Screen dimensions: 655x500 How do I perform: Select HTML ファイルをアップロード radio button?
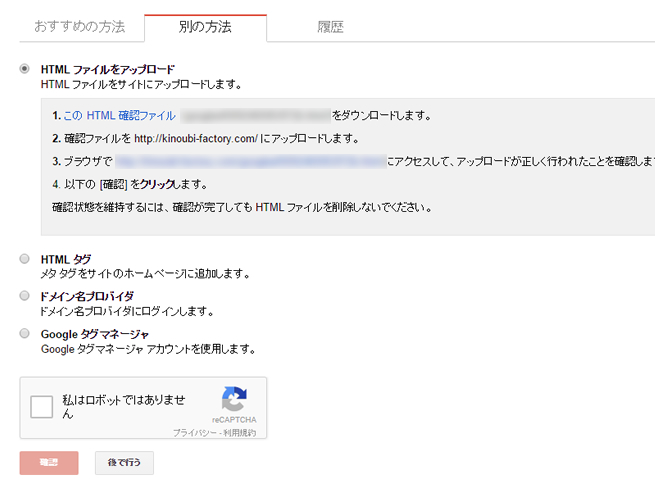click(x=25, y=69)
